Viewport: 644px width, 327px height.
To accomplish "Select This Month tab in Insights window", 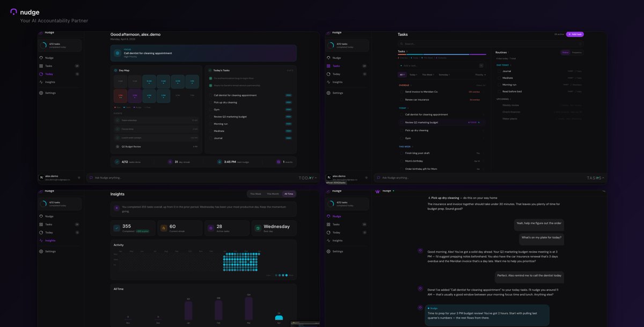I will coord(273,194).
